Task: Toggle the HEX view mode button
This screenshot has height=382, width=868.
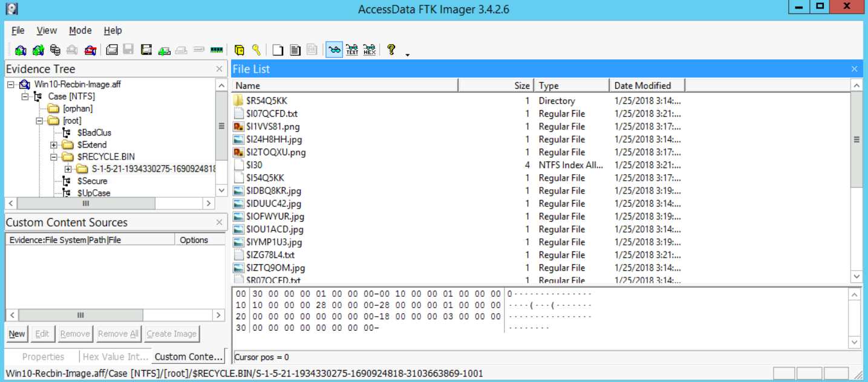Action: click(370, 50)
